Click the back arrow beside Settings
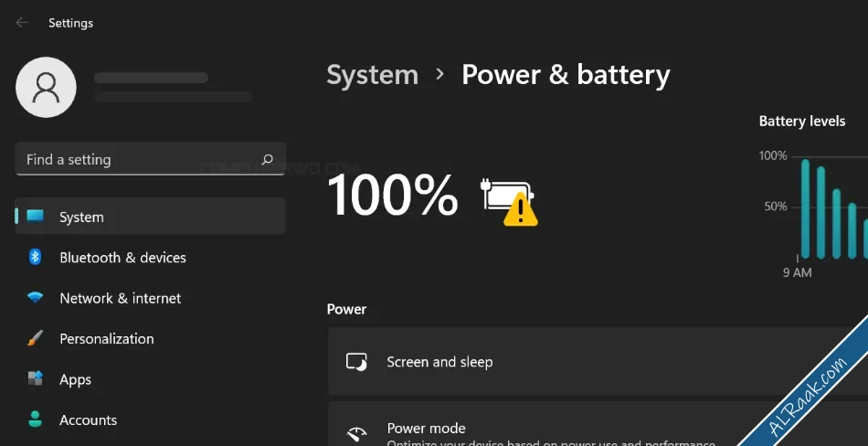This screenshot has height=446, width=868. tap(22, 23)
